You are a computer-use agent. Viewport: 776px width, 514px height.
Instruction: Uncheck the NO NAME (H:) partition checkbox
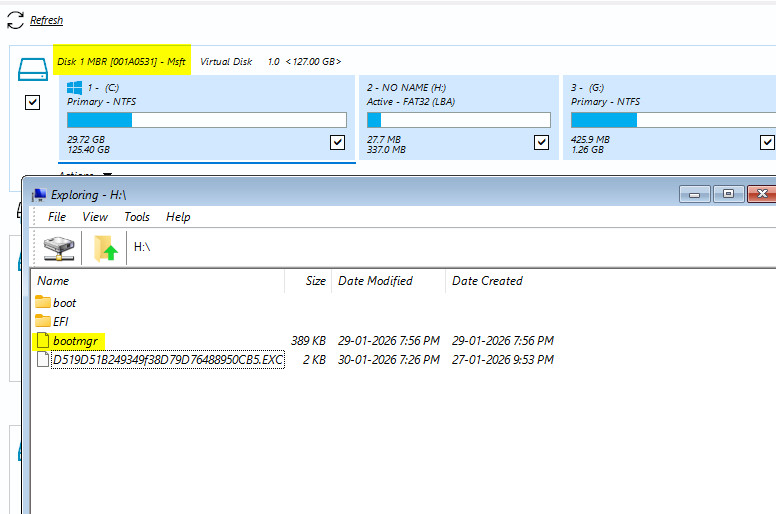(541, 142)
